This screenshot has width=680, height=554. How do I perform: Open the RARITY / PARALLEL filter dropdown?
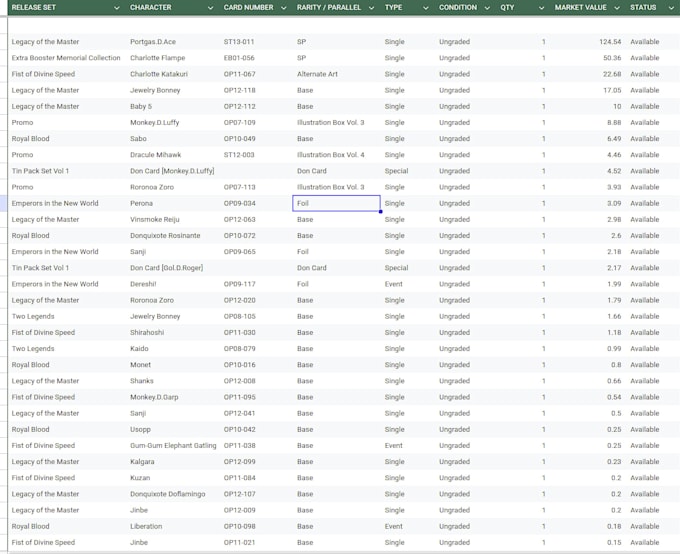point(371,8)
